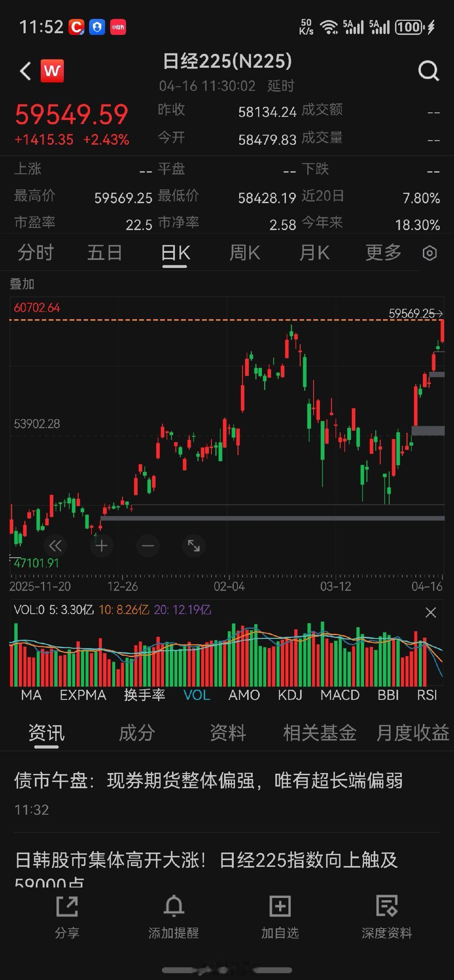The height and width of the screenshot is (980, 454).
Task: Tap the 昨收 value 58134.24
Action: point(267,112)
